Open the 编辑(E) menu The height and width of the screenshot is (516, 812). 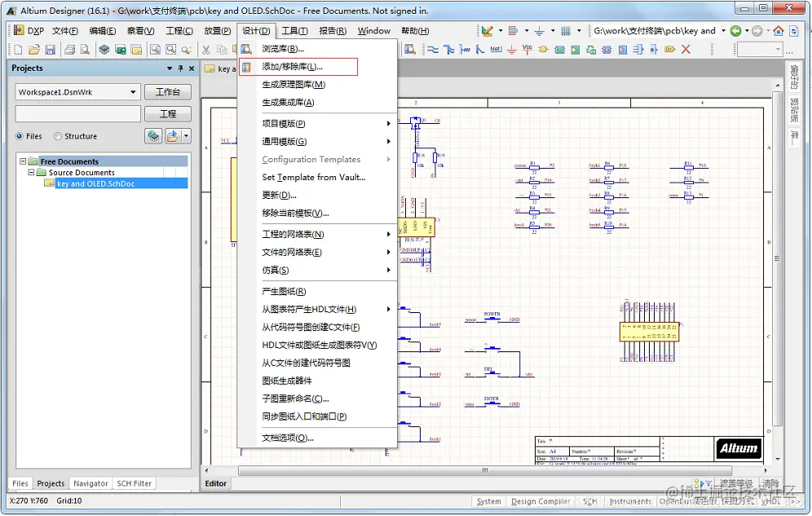tap(103, 31)
